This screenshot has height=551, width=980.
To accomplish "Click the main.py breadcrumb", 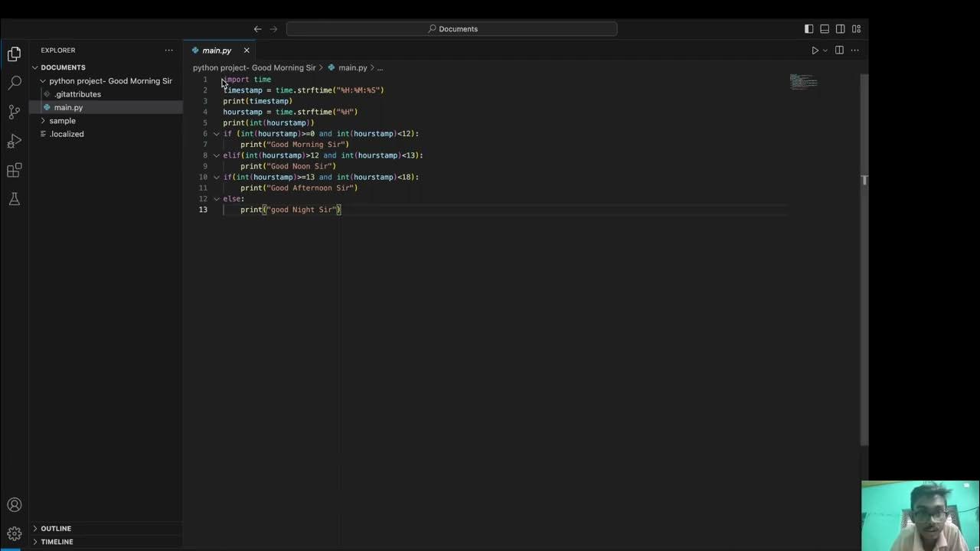I will pyautogui.click(x=353, y=68).
